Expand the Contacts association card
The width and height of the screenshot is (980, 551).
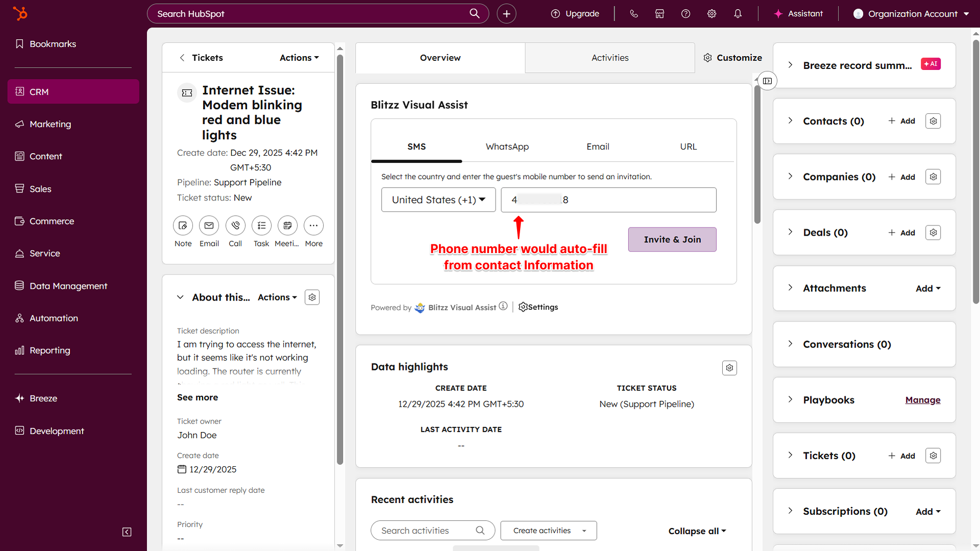coord(790,121)
